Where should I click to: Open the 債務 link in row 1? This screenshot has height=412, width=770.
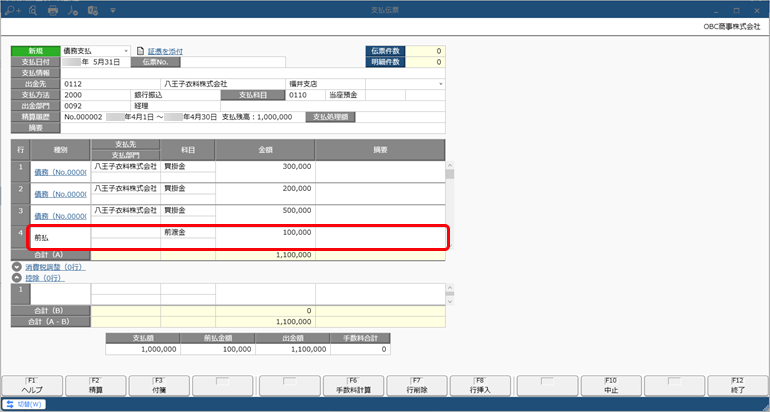tap(60, 172)
